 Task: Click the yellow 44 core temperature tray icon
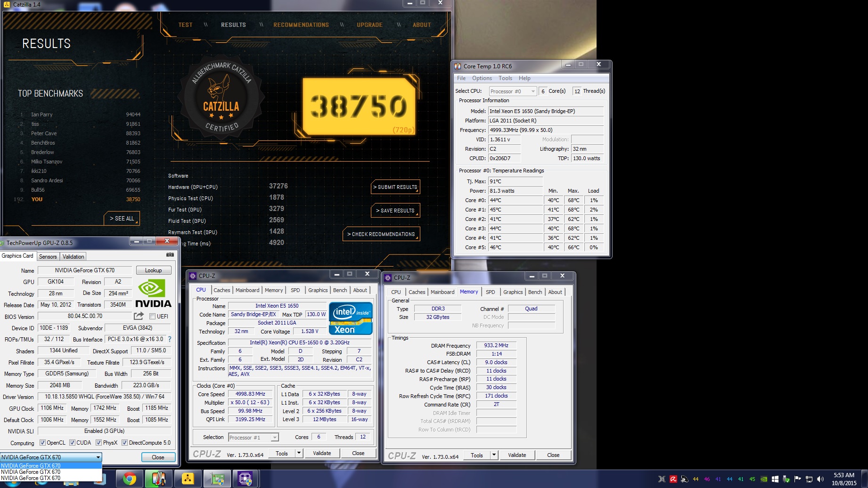pyautogui.click(x=696, y=479)
